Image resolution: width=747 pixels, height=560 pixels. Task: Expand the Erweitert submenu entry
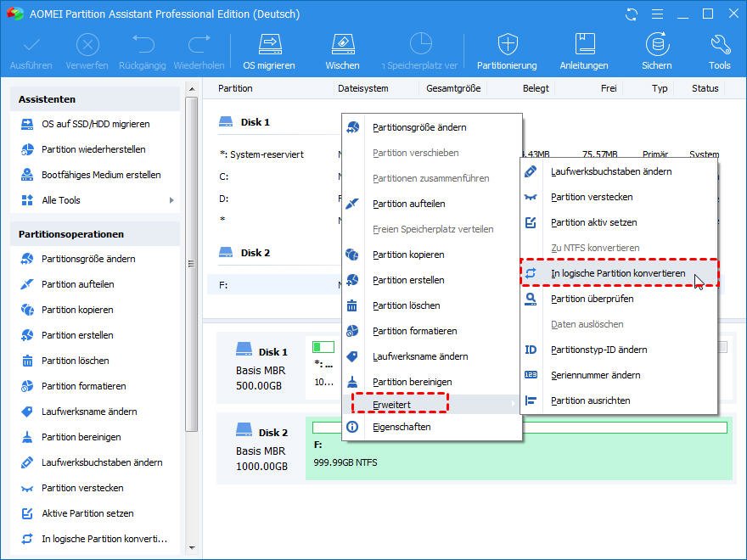pyautogui.click(x=432, y=404)
